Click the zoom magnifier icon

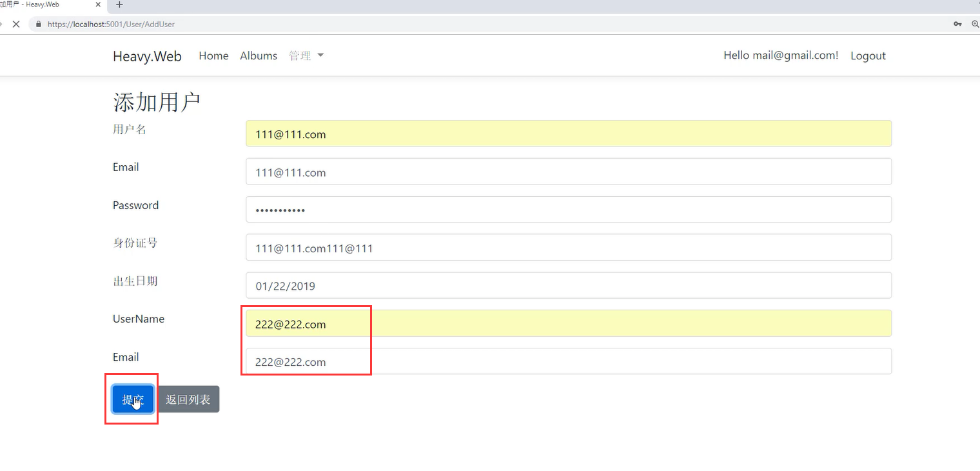(975, 24)
